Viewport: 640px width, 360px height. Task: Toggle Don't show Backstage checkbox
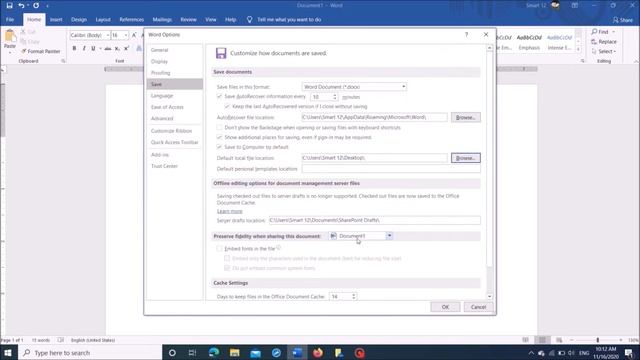220,127
